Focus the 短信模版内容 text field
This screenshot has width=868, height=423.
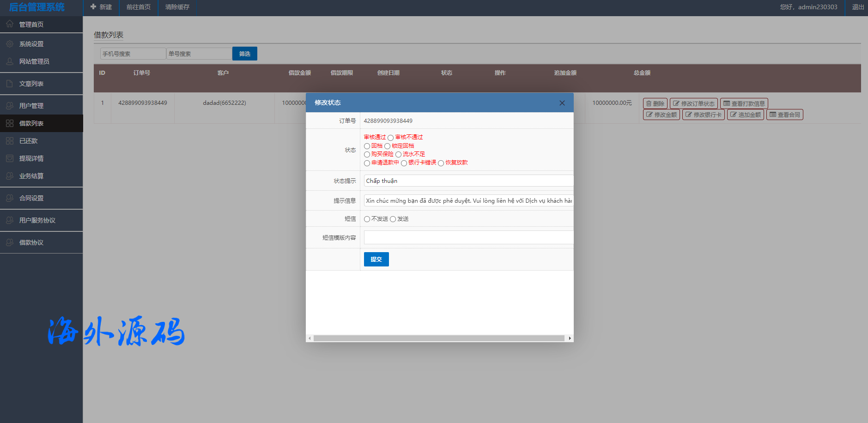(x=468, y=237)
